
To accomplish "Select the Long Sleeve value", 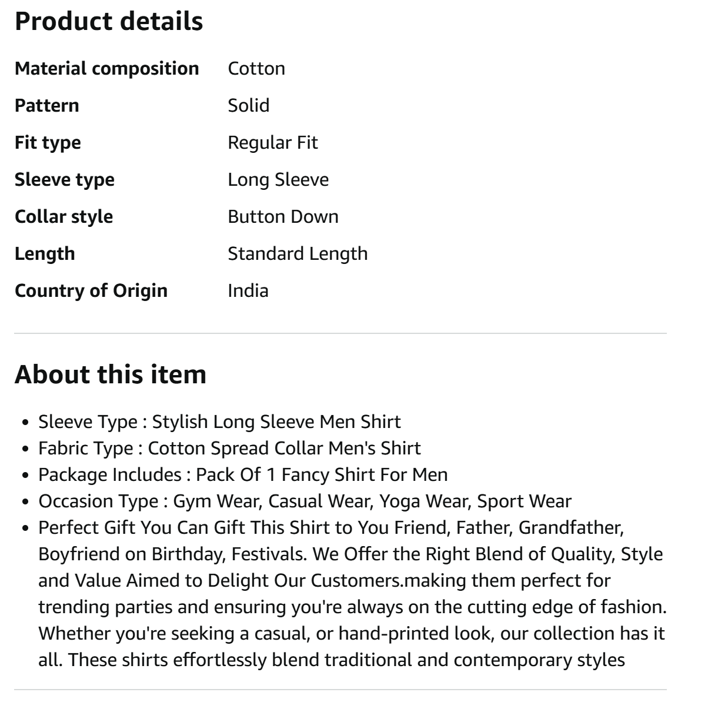I will pos(278,179).
